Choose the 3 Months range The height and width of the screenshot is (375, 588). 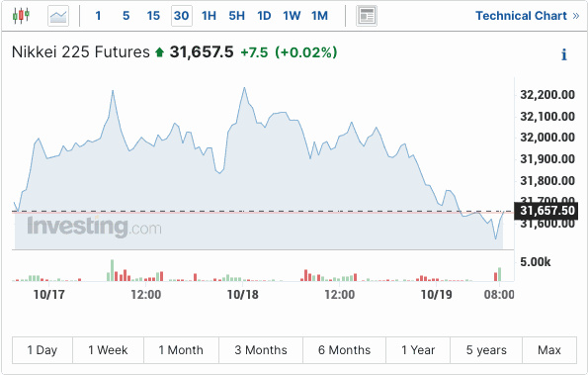click(261, 350)
